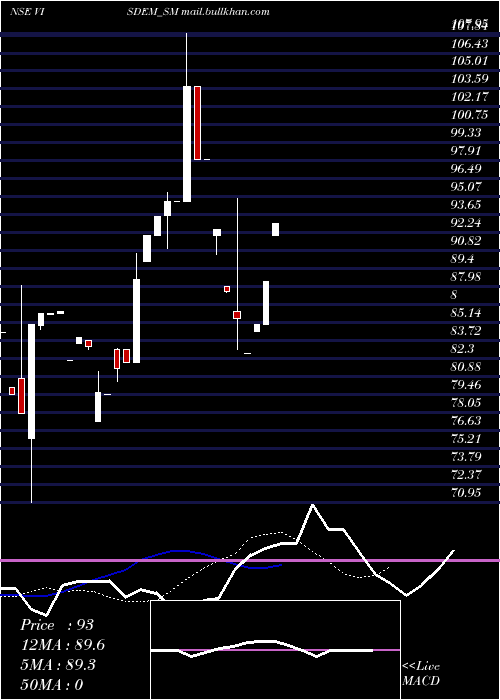Click the 102.17 price axis label

470,97
